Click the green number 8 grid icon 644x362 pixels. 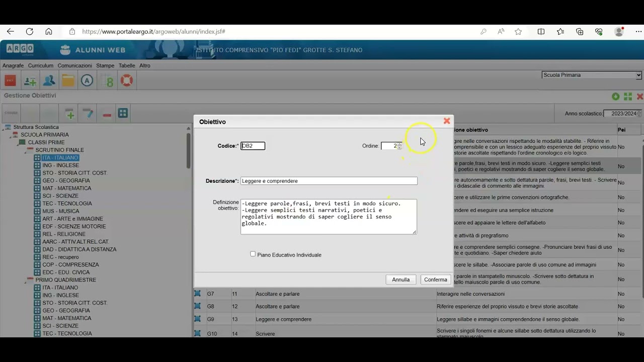[x=107, y=80]
